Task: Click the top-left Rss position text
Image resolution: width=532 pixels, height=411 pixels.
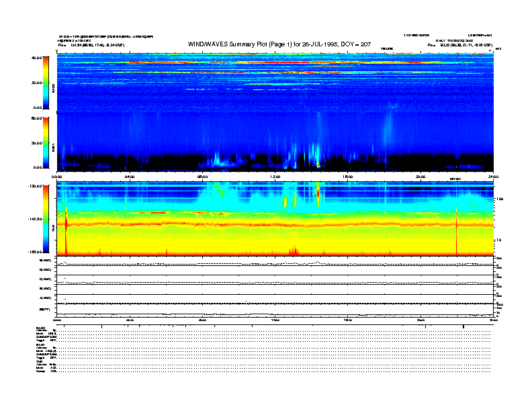Action: 91,45
